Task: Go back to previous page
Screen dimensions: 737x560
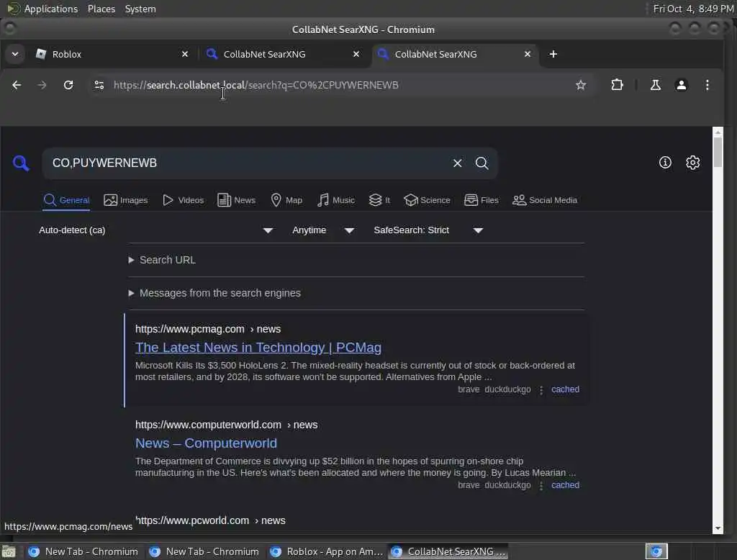Action: [17, 85]
